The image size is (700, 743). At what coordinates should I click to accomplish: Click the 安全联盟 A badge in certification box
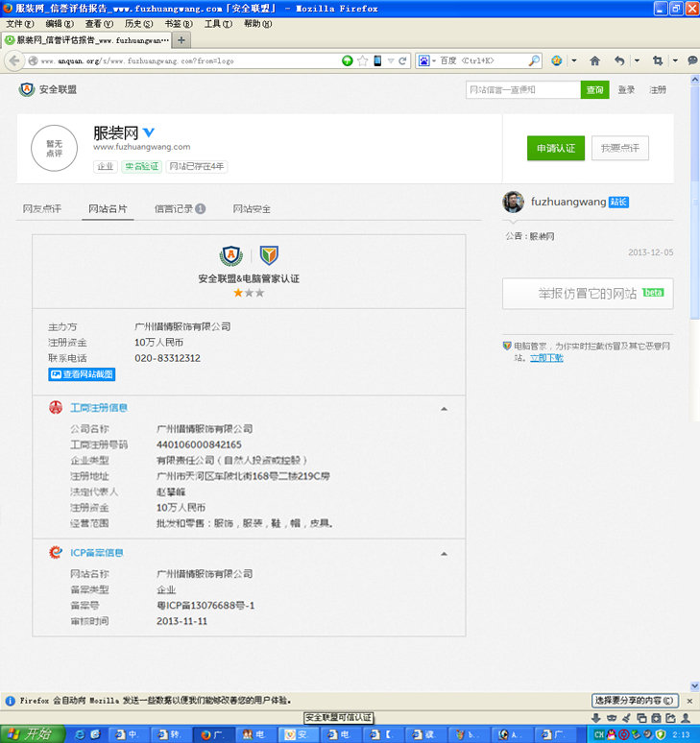point(231,256)
